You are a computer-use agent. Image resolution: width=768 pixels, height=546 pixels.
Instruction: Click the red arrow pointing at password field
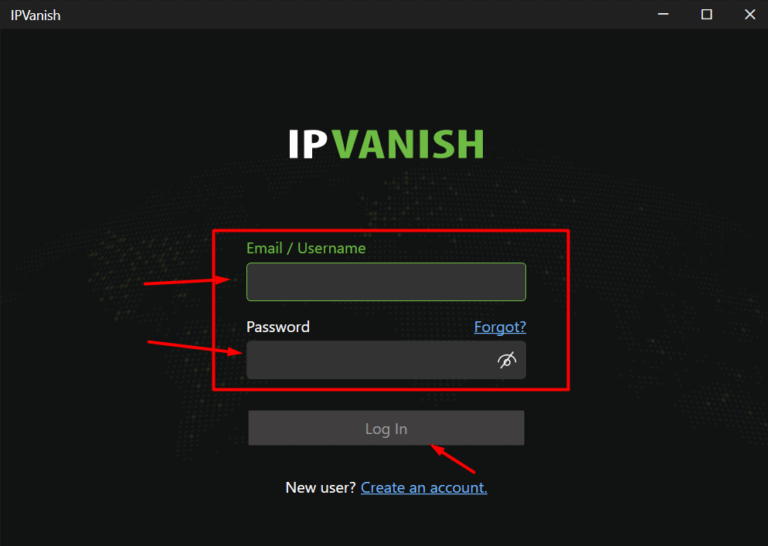tap(194, 348)
